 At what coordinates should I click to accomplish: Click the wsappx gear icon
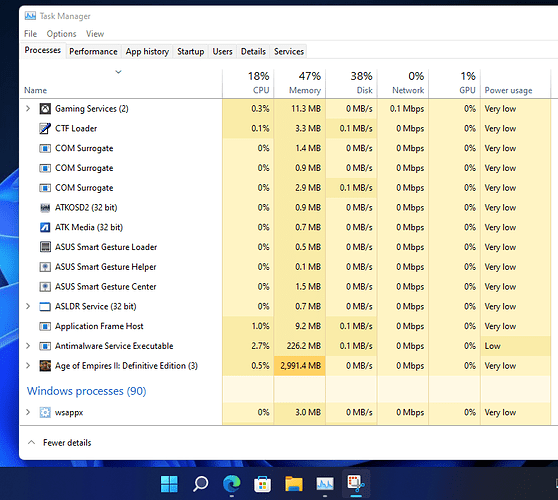(x=45, y=412)
